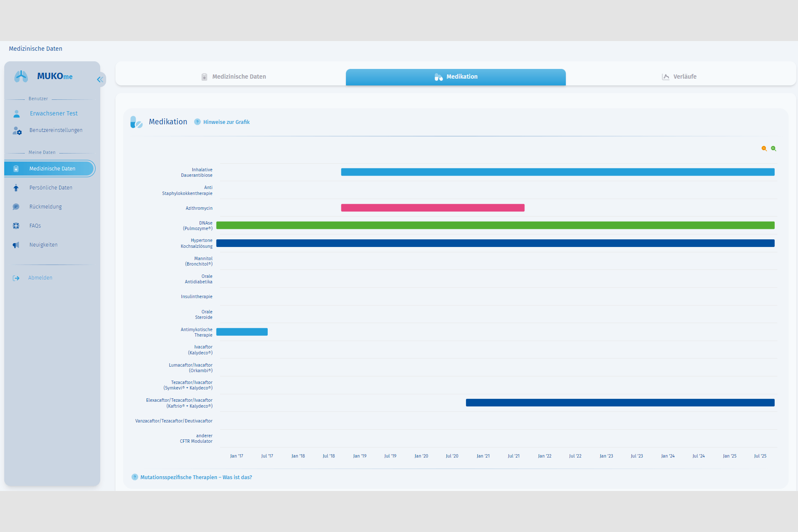
Task: Select the Medikation tab
Action: (456, 77)
